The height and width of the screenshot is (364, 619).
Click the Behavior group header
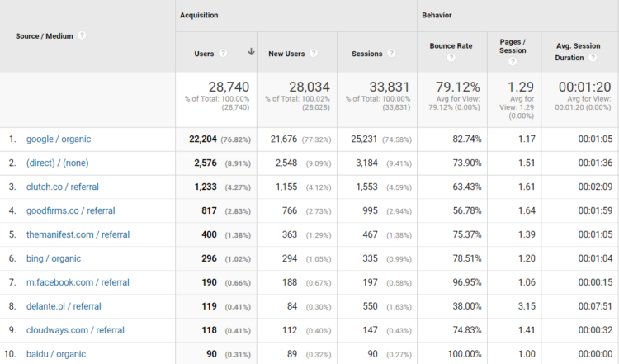[437, 15]
